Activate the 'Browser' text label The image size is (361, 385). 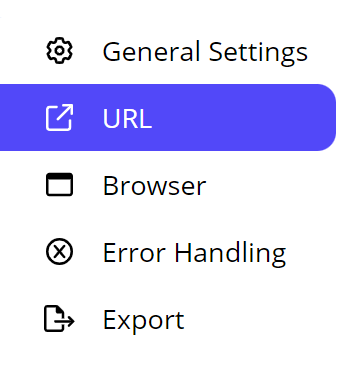pos(155,186)
